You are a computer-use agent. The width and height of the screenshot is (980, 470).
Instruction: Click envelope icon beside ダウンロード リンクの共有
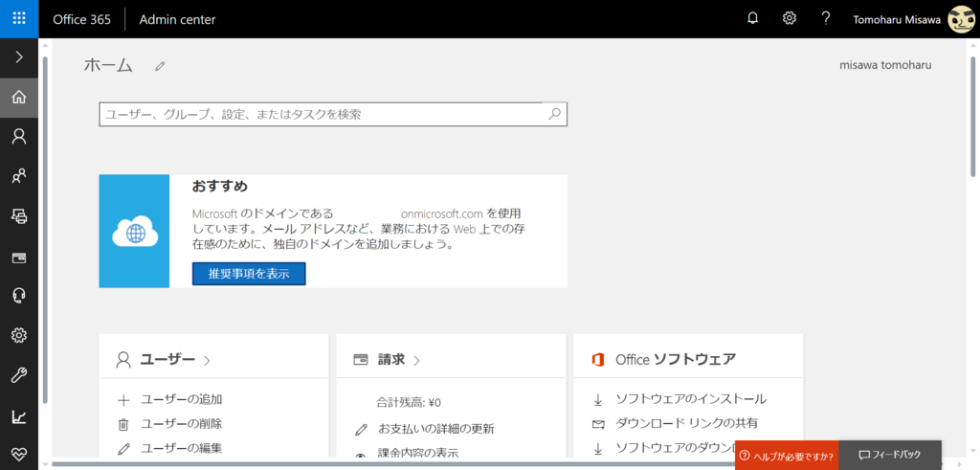pyautogui.click(x=598, y=424)
